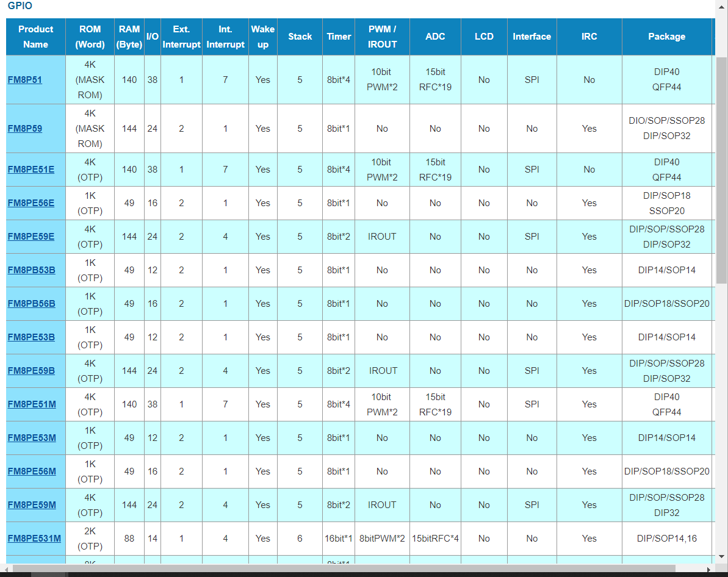The image size is (728, 577).
Task: Click the horizontal scrollbar thumb
Action: click(x=344, y=569)
